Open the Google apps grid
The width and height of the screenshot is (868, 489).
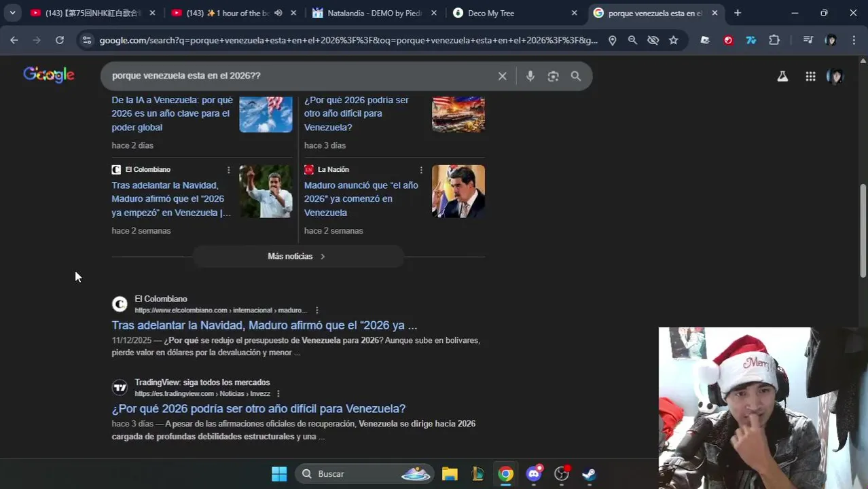[x=810, y=76]
